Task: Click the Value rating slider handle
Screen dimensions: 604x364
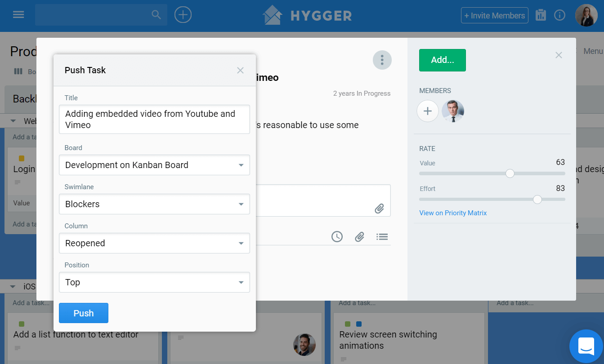Action: click(510, 173)
